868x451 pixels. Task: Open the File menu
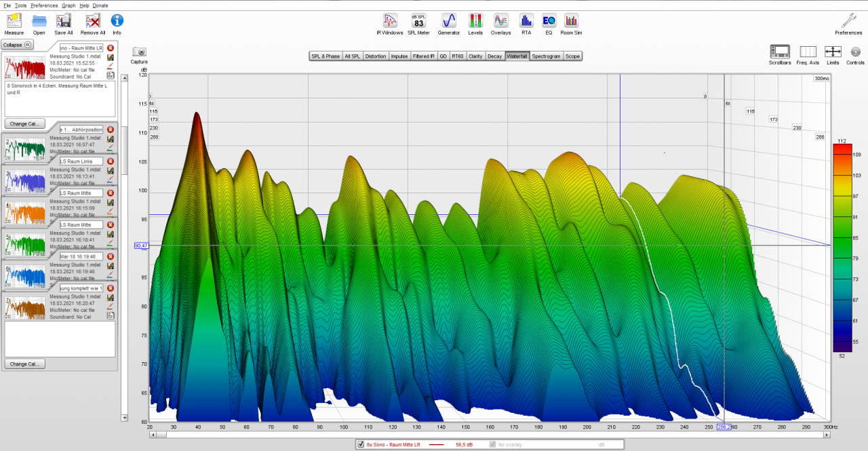(x=7, y=5)
